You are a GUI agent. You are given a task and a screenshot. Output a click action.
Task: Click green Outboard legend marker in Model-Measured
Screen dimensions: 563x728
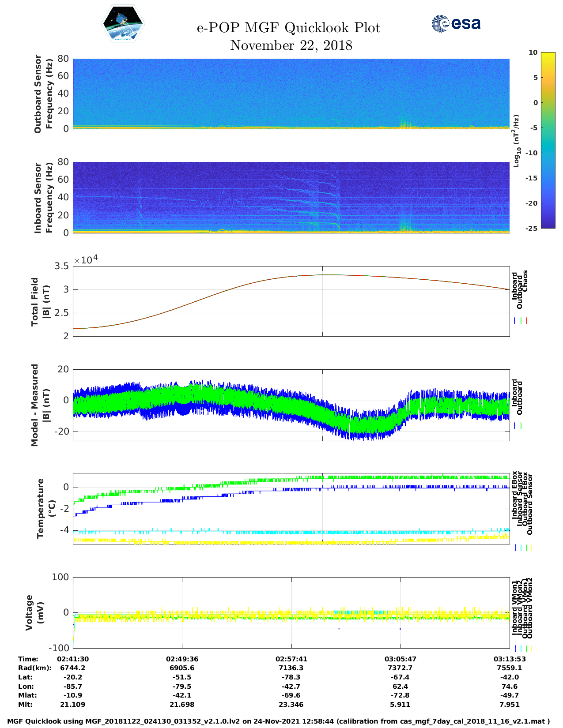coord(521,426)
